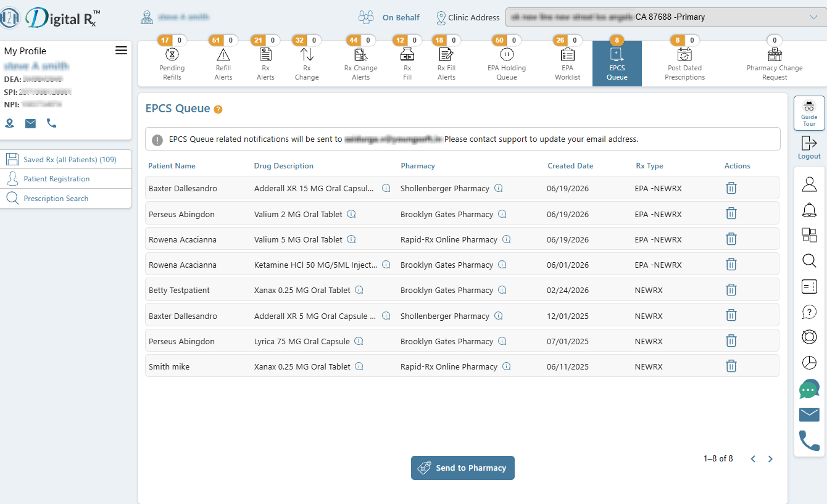Image resolution: width=827 pixels, height=504 pixels.
Task: Delete Perseus Abingdon Valium 2 MG row
Action: tap(731, 213)
